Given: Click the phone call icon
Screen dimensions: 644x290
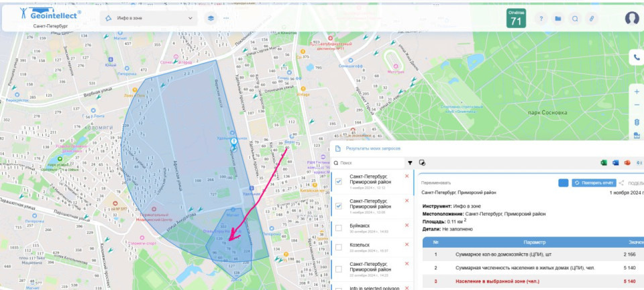Looking at the screenshot, I should pos(637,58).
